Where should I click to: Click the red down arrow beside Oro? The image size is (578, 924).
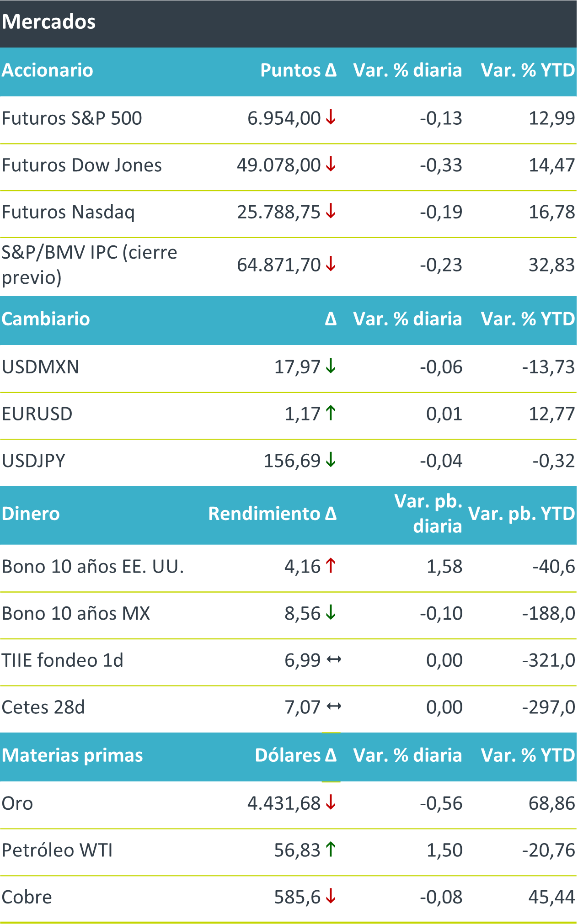pyautogui.click(x=331, y=803)
